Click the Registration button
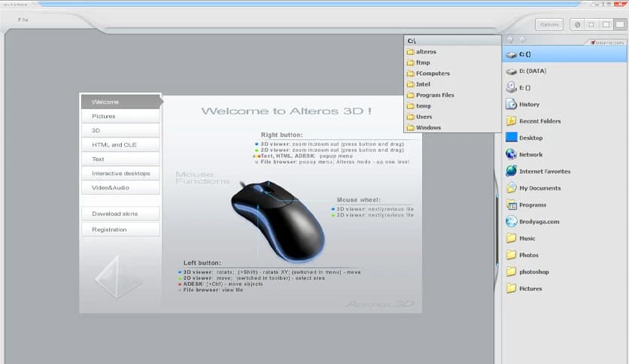The height and width of the screenshot is (364, 629). [120, 229]
